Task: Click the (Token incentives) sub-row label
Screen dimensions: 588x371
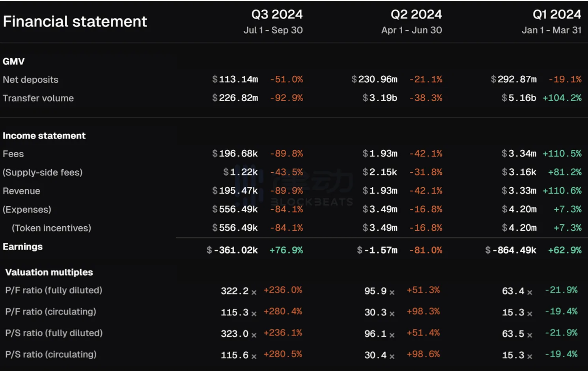Action: pos(51,228)
